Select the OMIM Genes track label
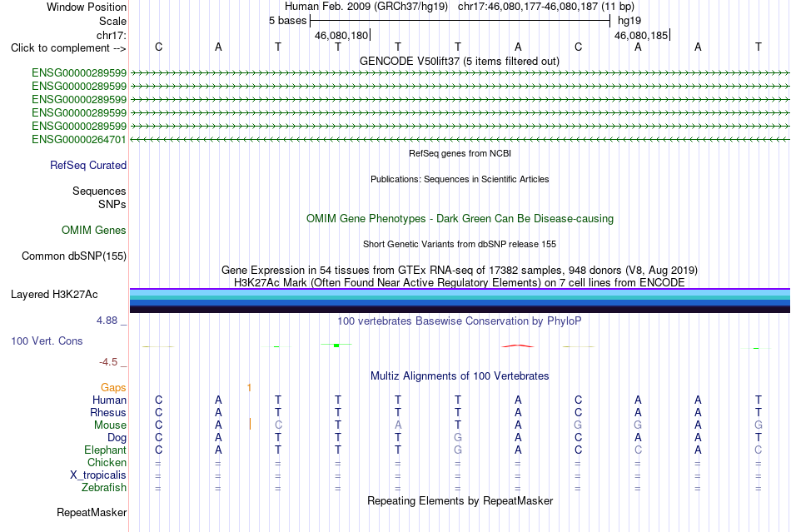The width and height of the screenshot is (791, 532). [x=94, y=231]
